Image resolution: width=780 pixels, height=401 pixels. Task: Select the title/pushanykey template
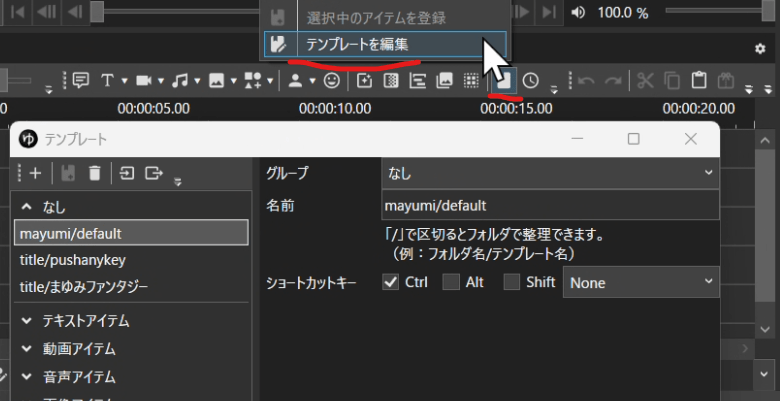[131, 260]
